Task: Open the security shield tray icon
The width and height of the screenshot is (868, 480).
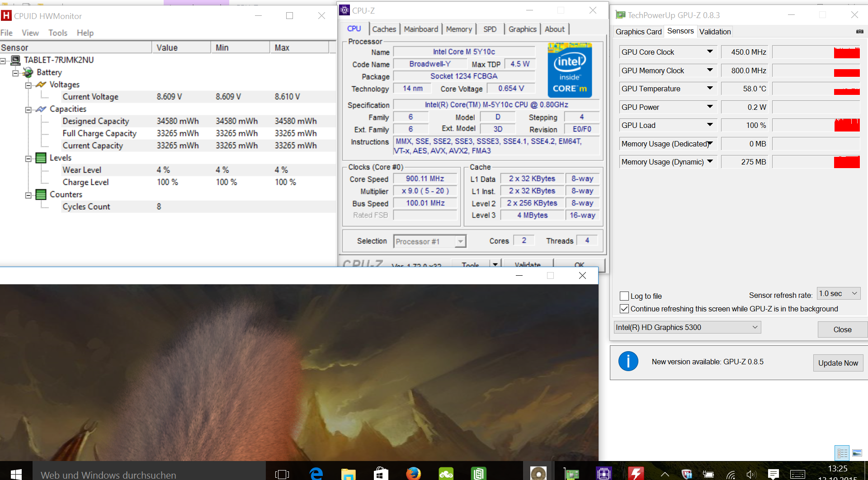Action: (x=687, y=474)
